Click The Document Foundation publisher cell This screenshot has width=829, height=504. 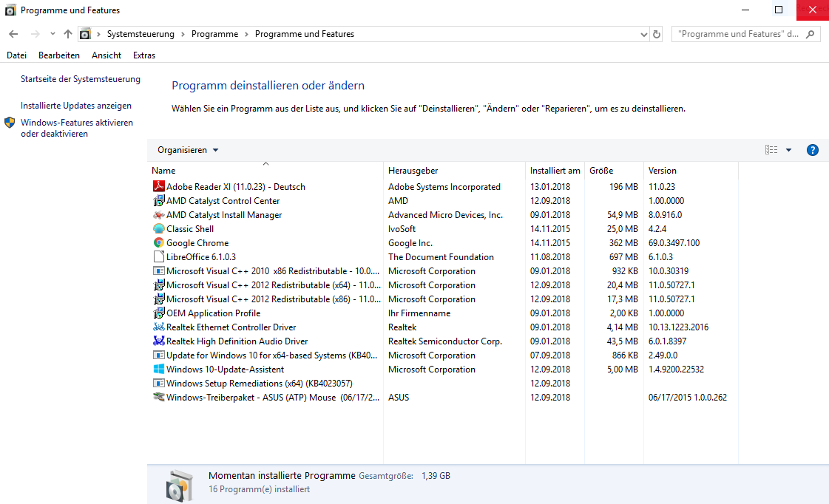point(441,256)
